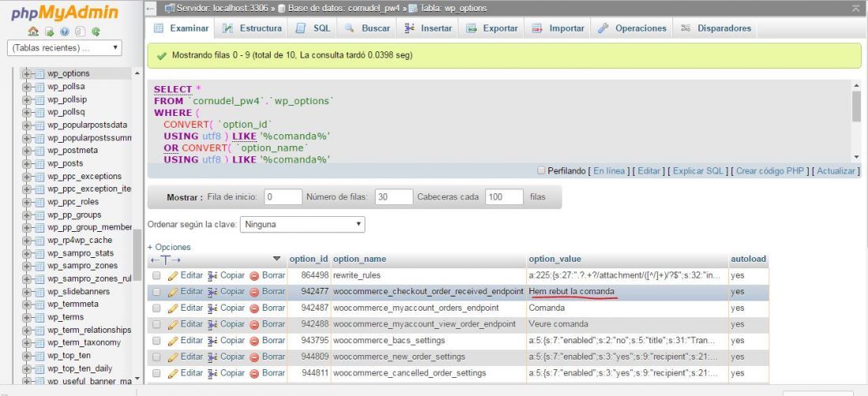The height and width of the screenshot is (396, 868).
Task: Click the table icon beside wp_terms
Action: (39, 317)
